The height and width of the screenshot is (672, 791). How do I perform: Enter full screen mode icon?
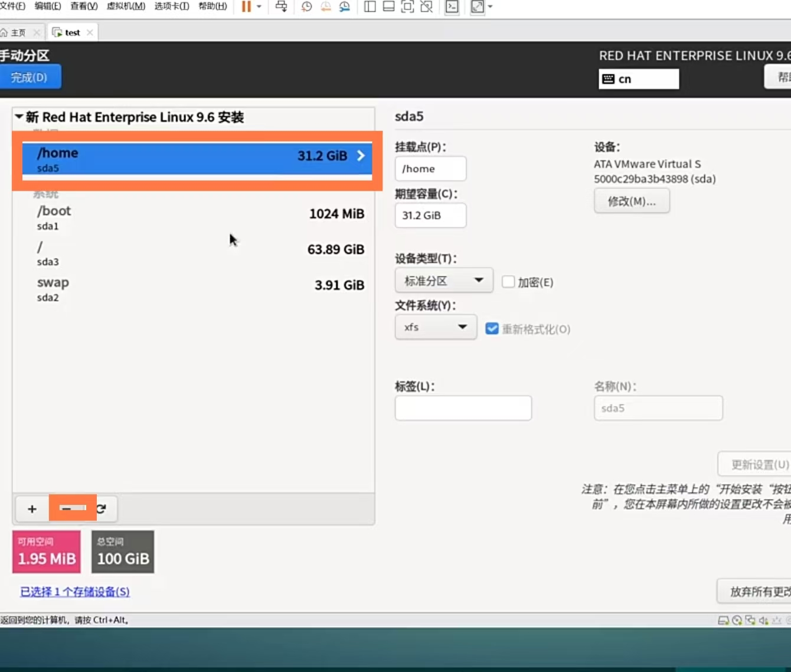point(407,6)
